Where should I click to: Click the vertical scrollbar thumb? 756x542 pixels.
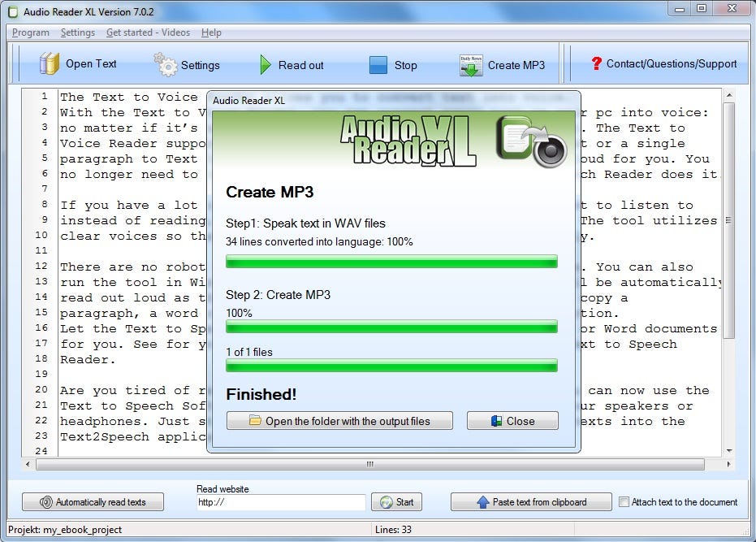click(x=729, y=219)
